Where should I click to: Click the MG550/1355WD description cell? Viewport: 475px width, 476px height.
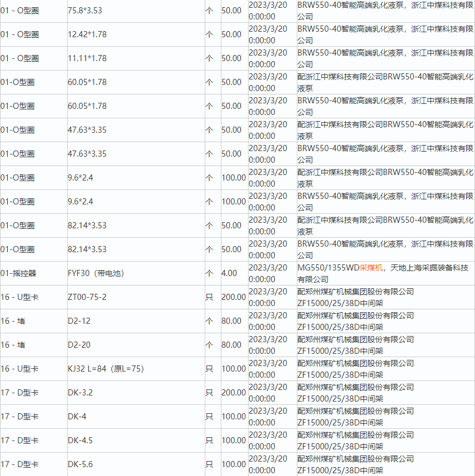[386, 273]
